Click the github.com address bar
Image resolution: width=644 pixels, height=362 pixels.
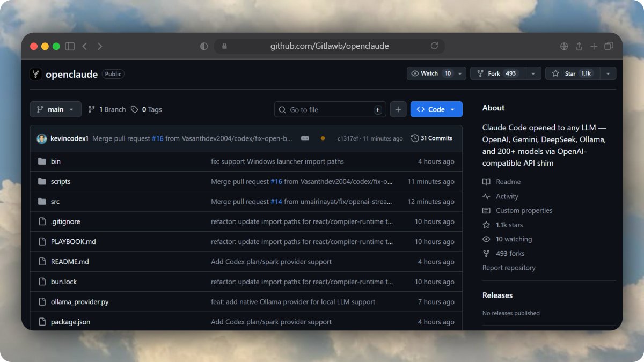(x=330, y=46)
